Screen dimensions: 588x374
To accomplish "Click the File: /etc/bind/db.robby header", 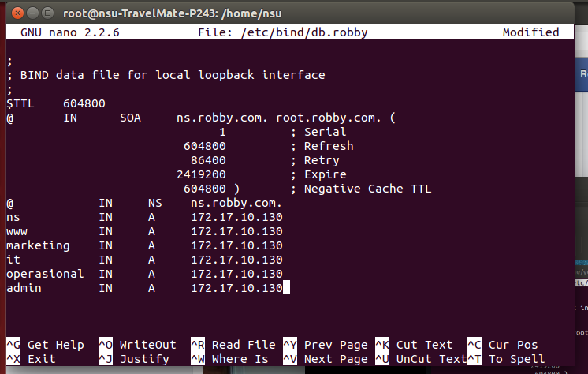I will point(283,32).
